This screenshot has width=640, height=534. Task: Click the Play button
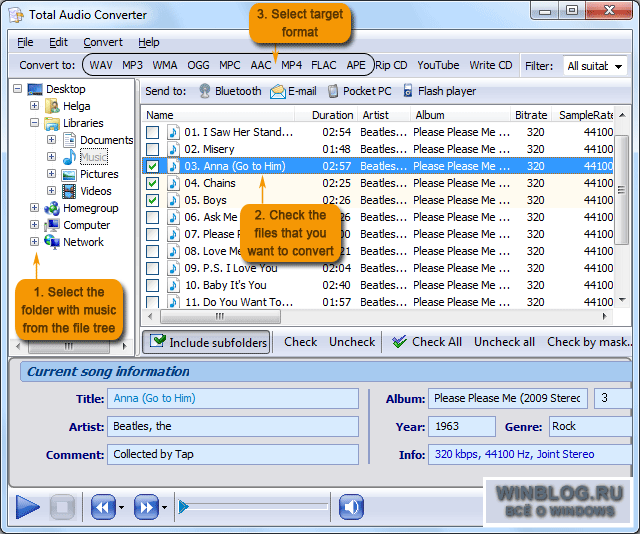28,507
